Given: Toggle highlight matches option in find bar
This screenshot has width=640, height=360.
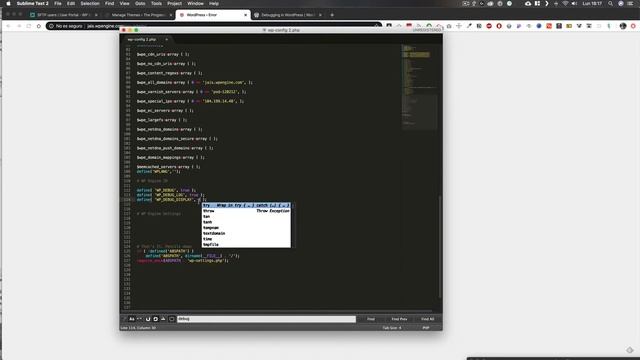Looking at the screenshot, I should coord(171,319).
